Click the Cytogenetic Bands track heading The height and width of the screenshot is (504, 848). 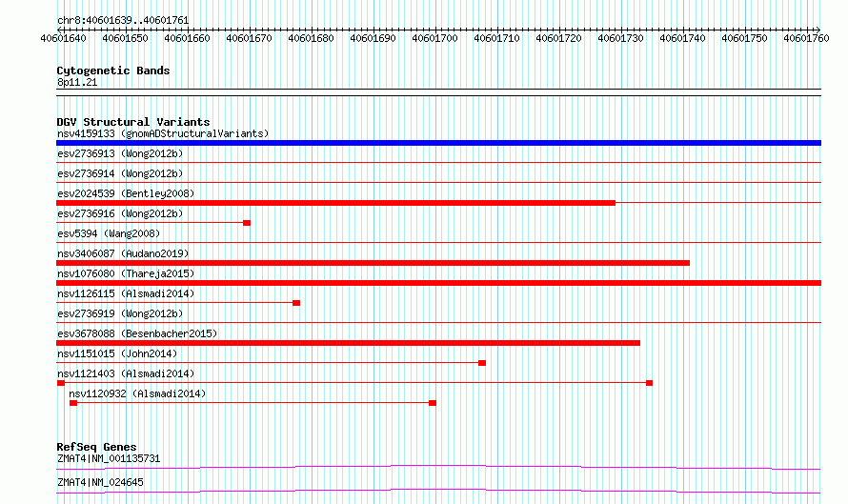pos(113,71)
